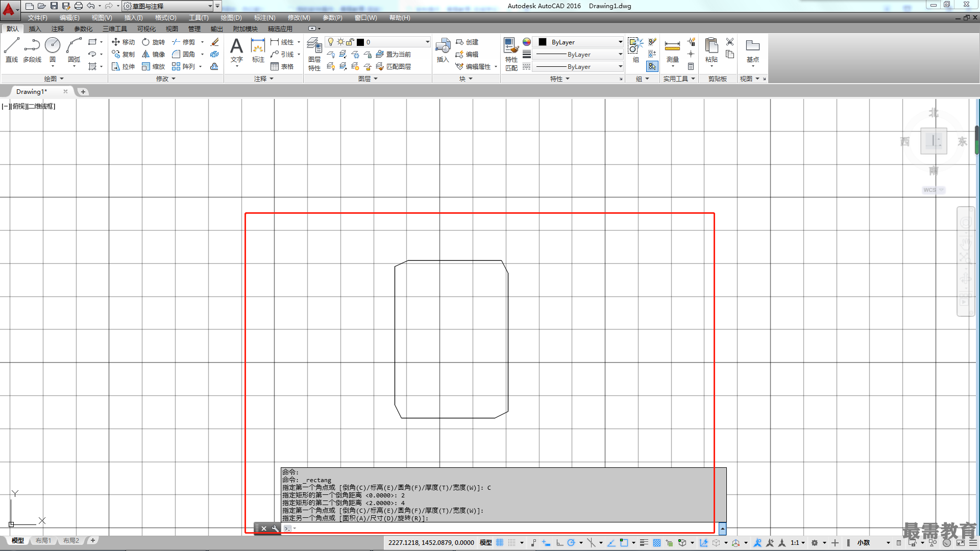Open Layer Properties (图层特性)
This screenshot has height=551, width=980.
click(314, 54)
